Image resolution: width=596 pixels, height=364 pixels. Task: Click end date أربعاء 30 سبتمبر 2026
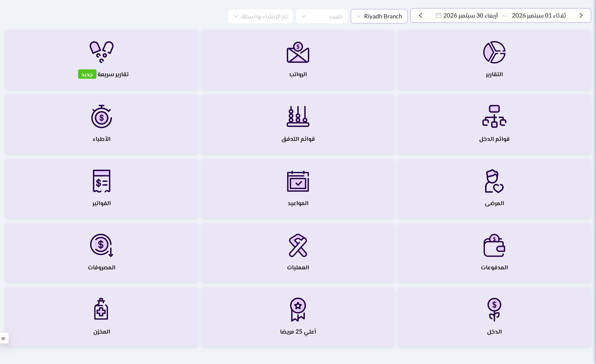point(470,15)
